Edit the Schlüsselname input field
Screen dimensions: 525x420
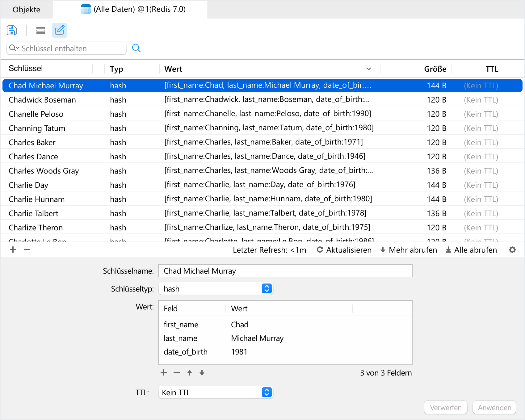point(285,271)
